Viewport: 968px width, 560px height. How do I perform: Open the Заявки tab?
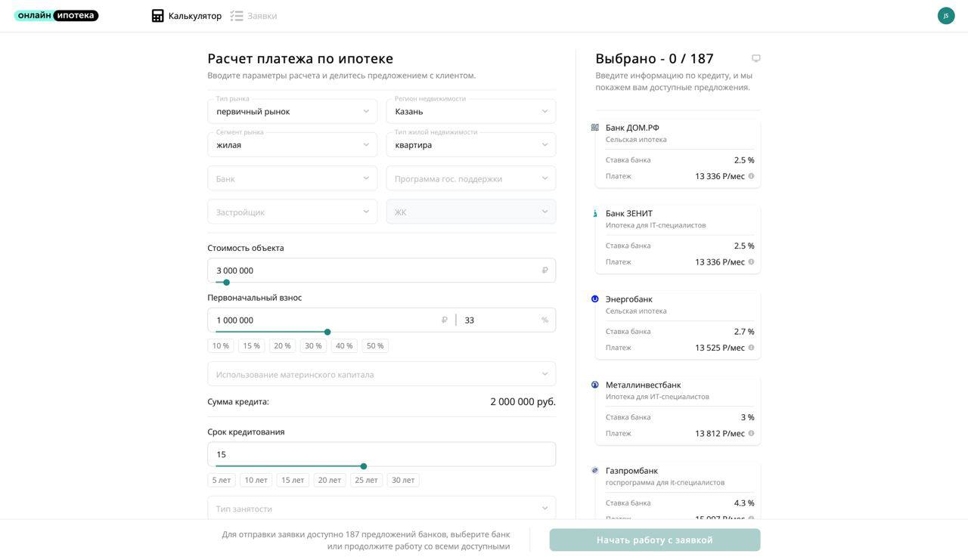262,16
